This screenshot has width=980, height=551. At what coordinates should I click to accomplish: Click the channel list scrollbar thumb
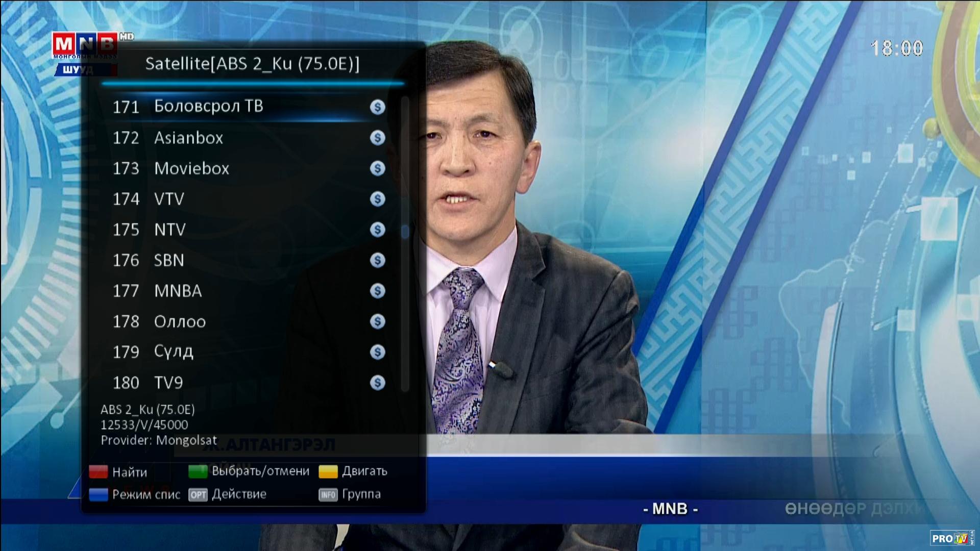tap(405, 232)
